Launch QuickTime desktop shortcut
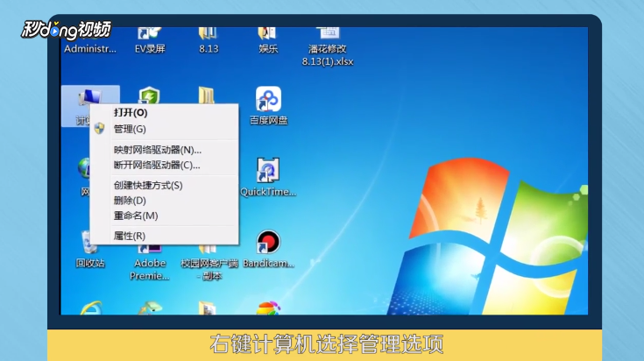This screenshot has width=644, height=361. 268,177
